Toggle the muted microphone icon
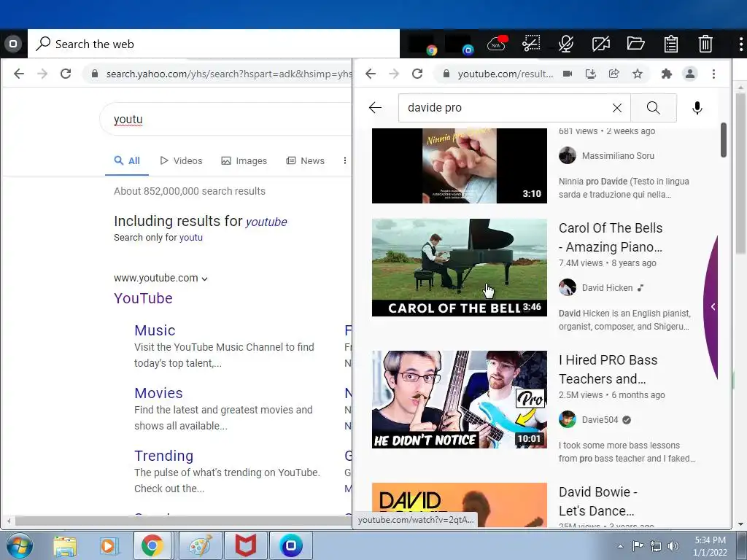747x560 pixels. (565, 44)
